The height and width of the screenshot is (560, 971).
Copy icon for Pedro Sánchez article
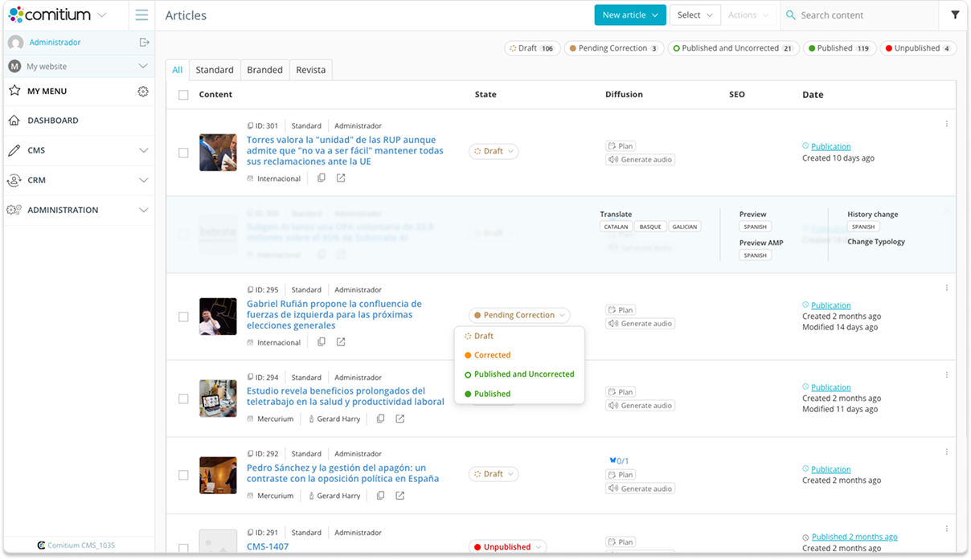point(381,496)
